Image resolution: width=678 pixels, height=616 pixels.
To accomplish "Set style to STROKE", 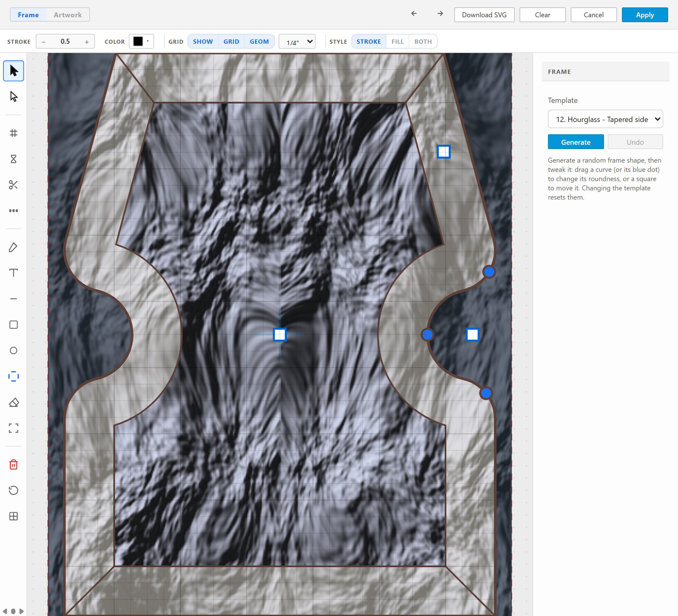I will [369, 41].
